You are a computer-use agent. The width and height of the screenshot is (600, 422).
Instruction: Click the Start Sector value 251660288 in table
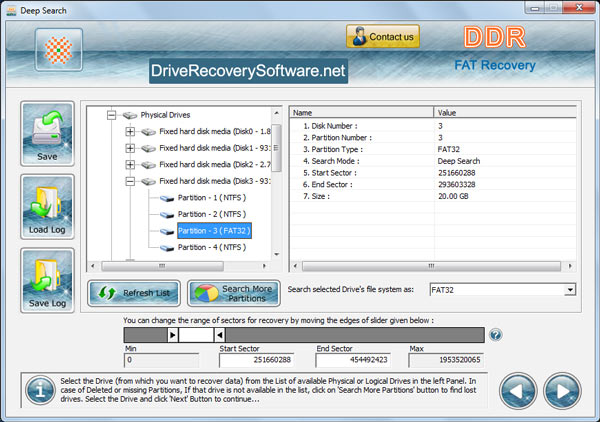[457, 173]
